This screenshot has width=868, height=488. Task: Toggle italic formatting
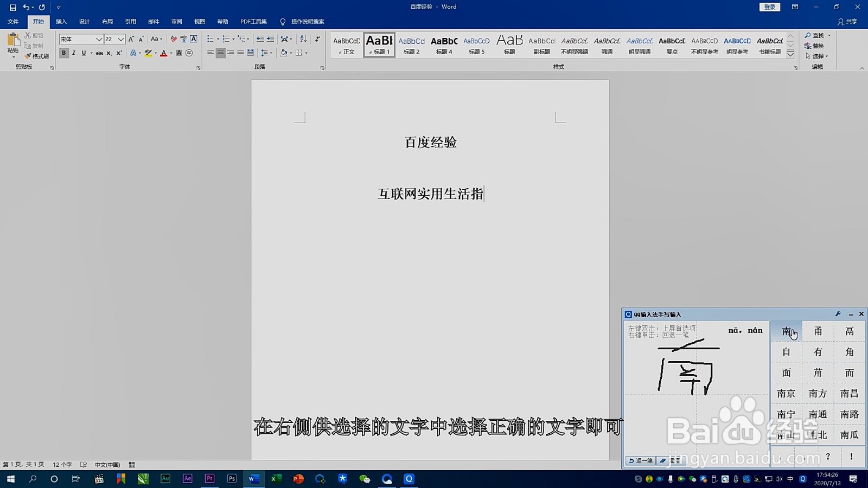click(74, 53)
